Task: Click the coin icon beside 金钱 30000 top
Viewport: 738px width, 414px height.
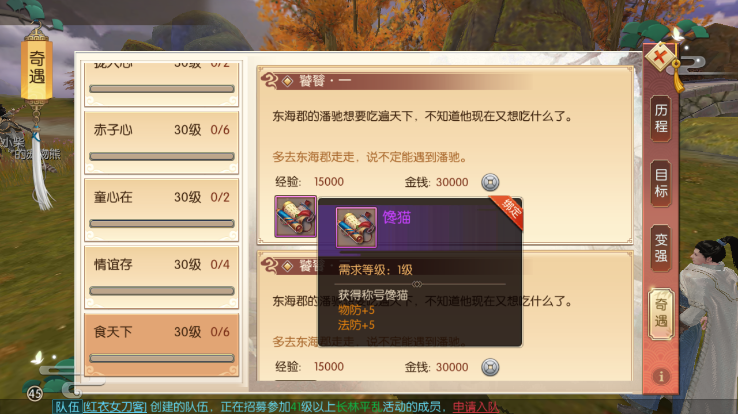Action: pos(490,182)
